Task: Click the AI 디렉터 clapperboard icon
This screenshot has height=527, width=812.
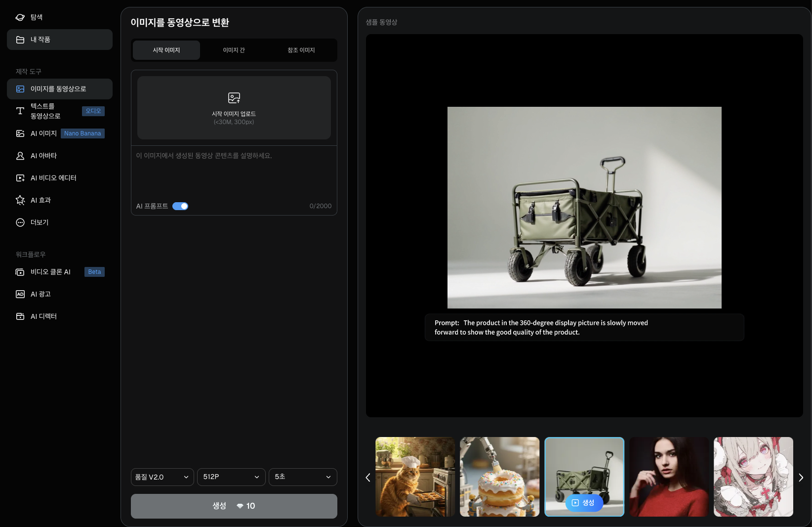Action: click(x=20, y=316)
